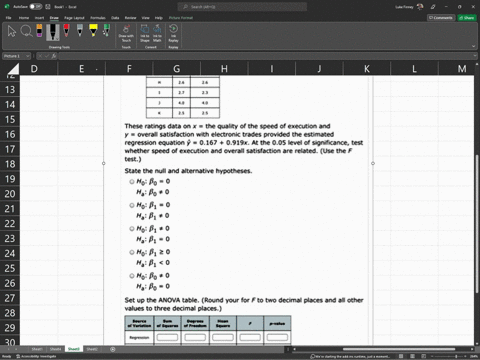Image resolution: width=480 pixels, height=360 pixels.
Task: Activate the Lasso Select tool
Action: point(26,31)
